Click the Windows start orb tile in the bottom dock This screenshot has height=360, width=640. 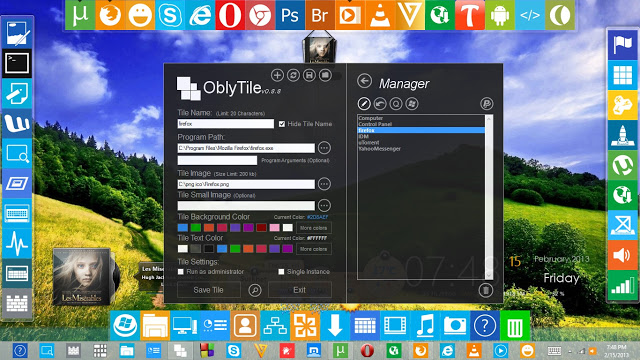pos(124,326)
